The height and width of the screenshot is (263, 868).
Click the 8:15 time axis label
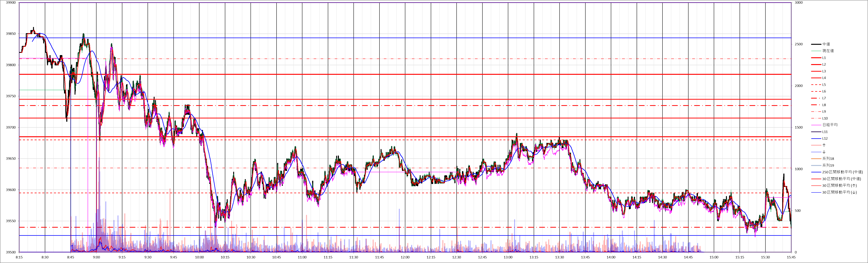(x=19, y=257)
